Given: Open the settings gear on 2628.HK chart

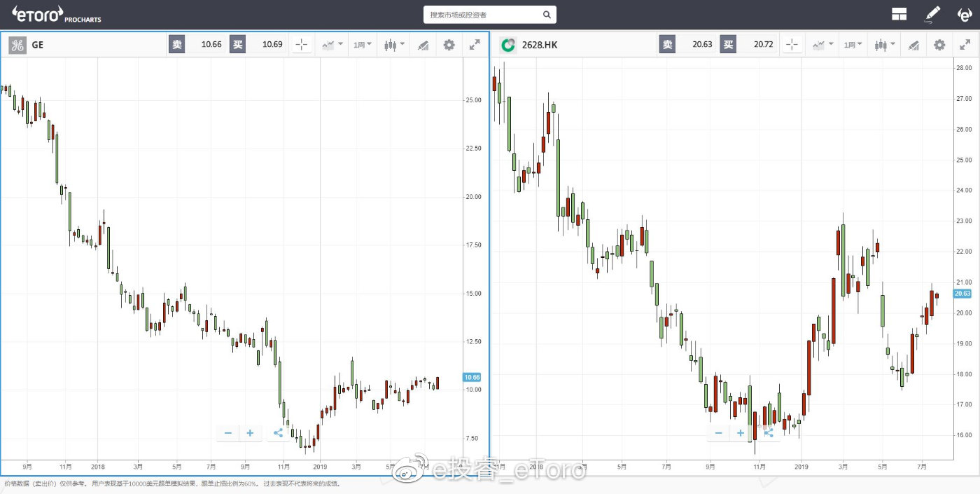Looking at the screenshot, I should coord(939,45).
